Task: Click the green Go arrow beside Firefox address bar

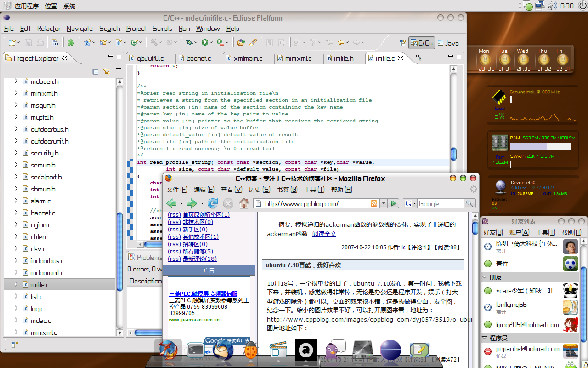Action: pos(394,203)
